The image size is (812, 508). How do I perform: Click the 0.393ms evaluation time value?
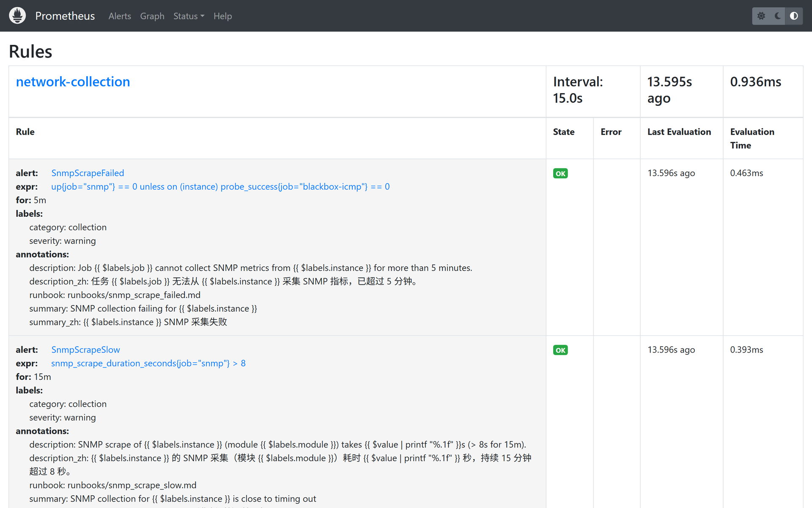[746, 350]
